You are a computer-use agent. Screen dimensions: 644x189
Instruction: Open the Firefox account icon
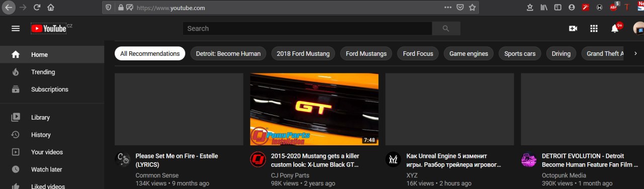[x=572, y=8]
